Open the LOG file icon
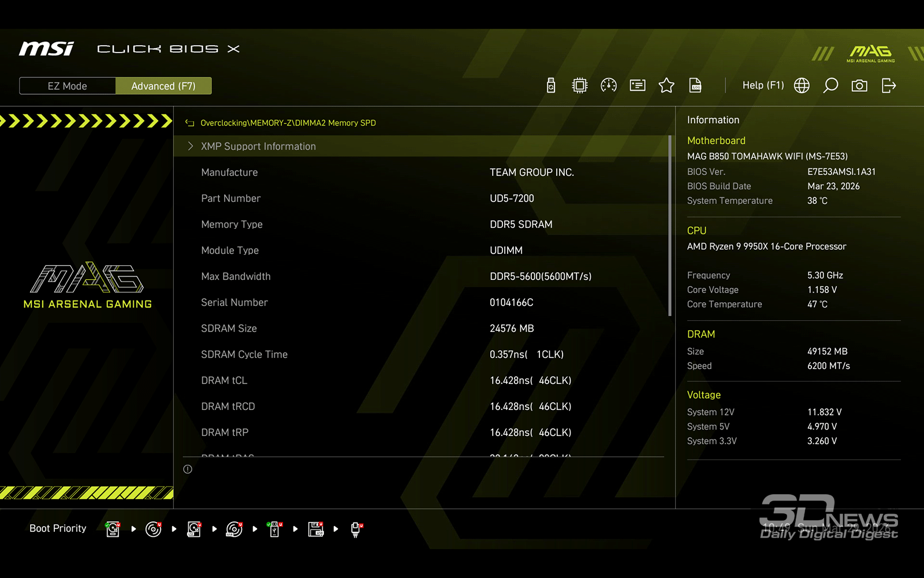Viewport: 924px width, 578px height. (x=695, y=86)
